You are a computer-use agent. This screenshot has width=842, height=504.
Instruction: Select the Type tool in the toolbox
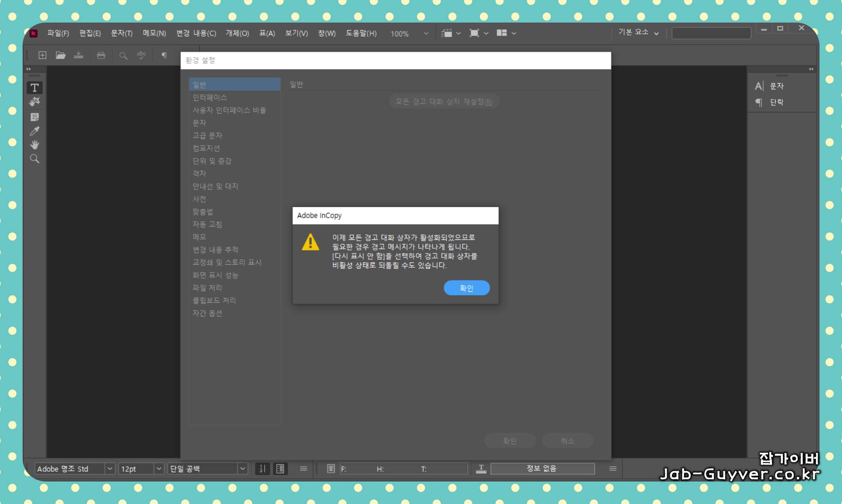click(x=35, y=88)
